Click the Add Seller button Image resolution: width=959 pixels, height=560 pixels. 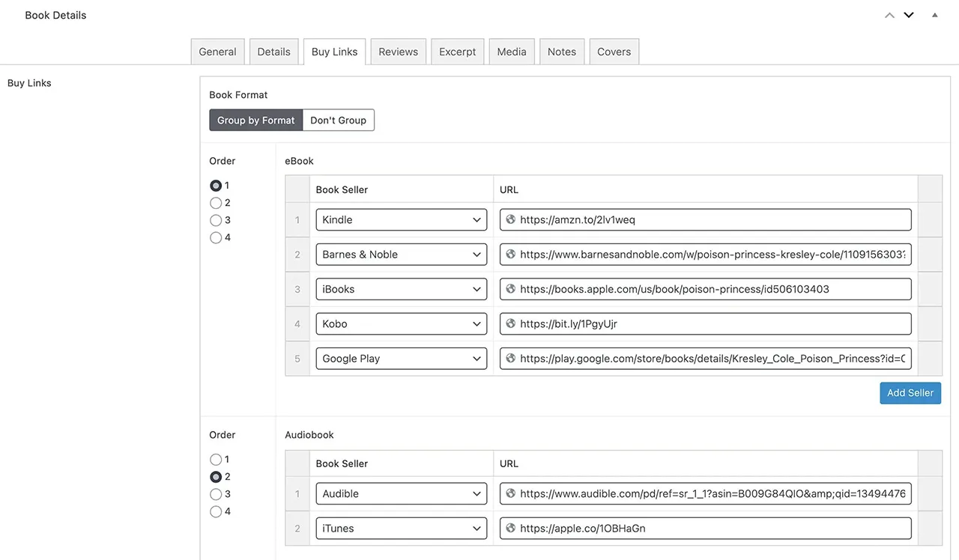pyautogui.click(x=910, y=392)
